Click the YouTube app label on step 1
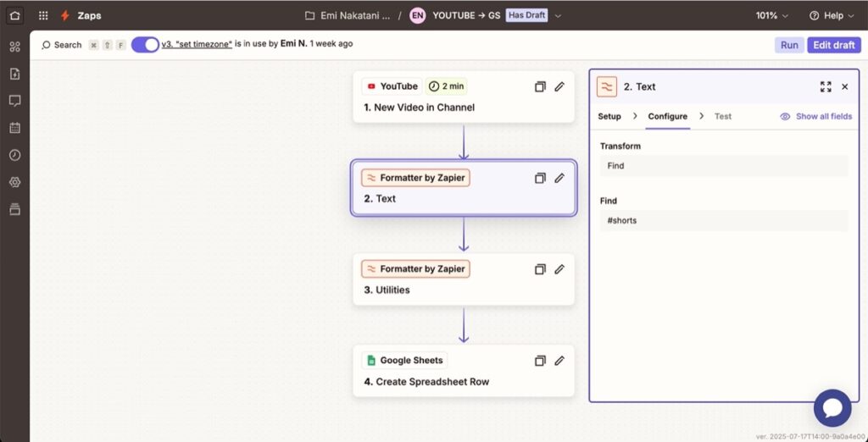Image resolution: width=868 pixels, height=442 pixels. click(392, 86)
